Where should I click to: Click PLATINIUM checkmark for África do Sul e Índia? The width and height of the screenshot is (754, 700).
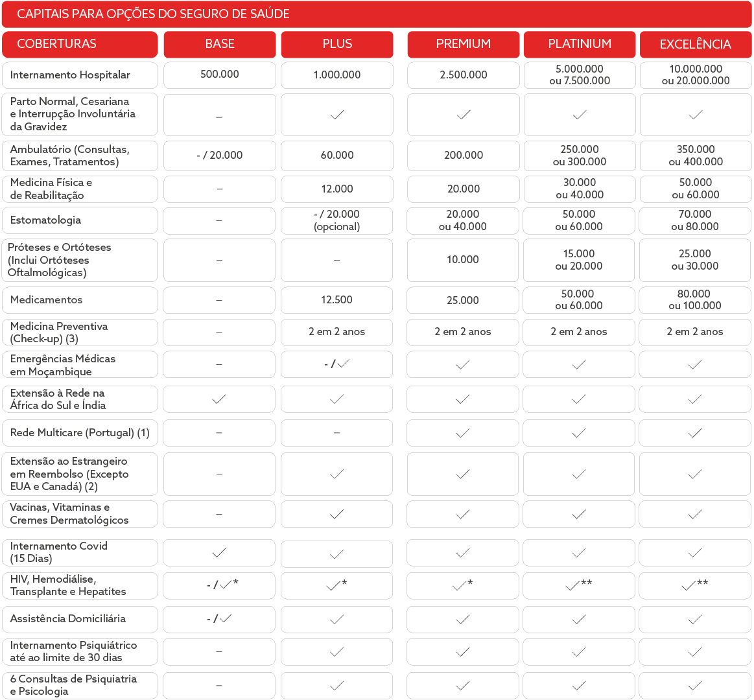click(x=579, y=399)
